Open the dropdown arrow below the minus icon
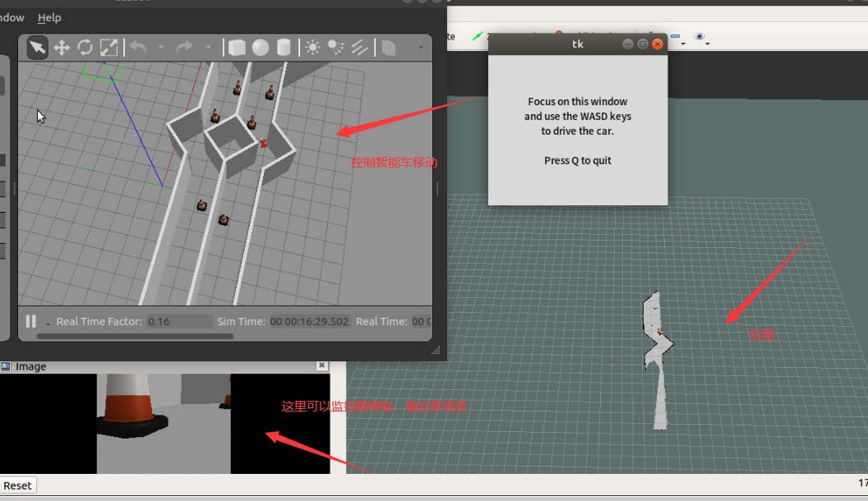 click(683, 44)
